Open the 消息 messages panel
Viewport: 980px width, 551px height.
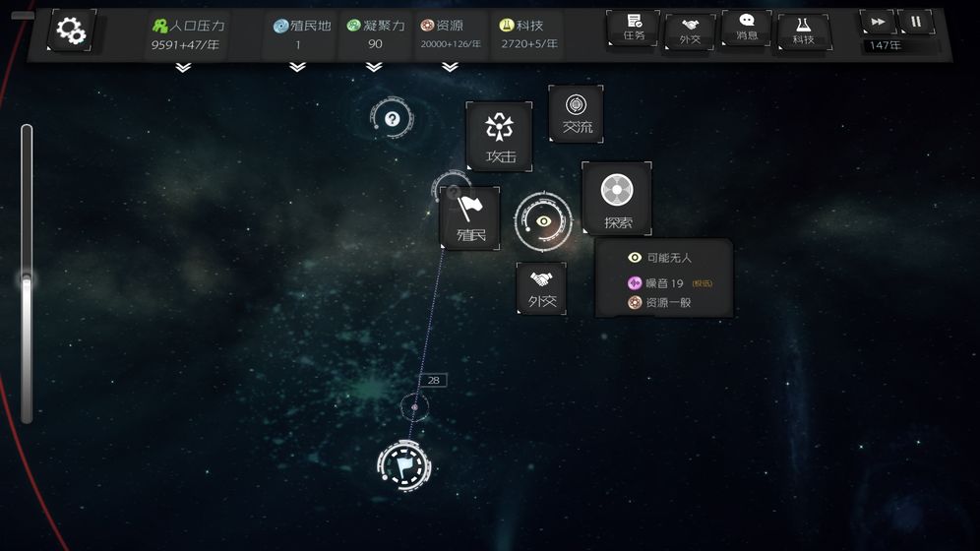747,28
